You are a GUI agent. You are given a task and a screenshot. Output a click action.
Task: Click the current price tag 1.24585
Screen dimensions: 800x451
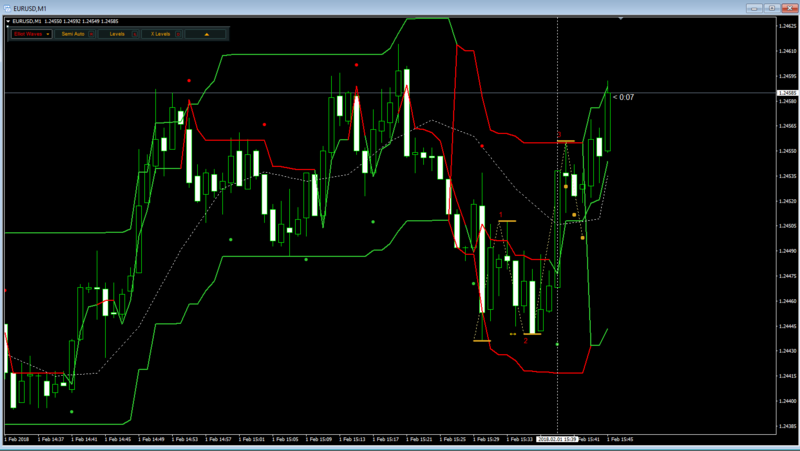787,93
